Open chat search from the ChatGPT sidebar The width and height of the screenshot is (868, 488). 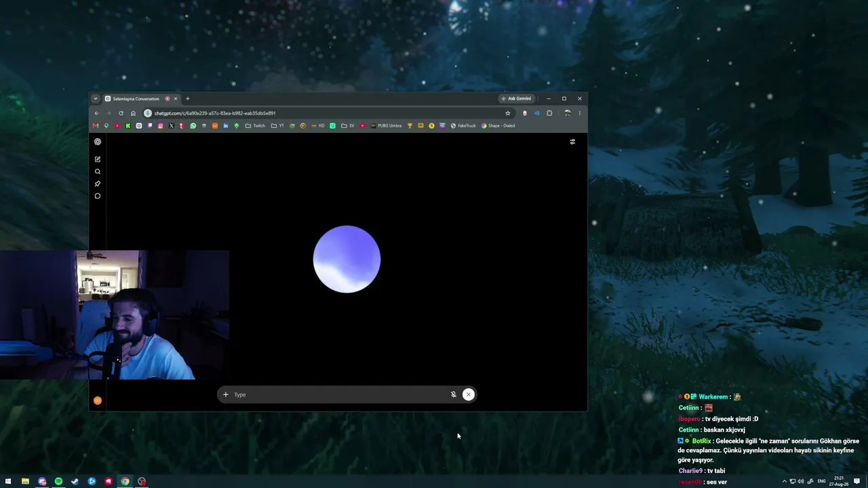click(x=98, y=171)
